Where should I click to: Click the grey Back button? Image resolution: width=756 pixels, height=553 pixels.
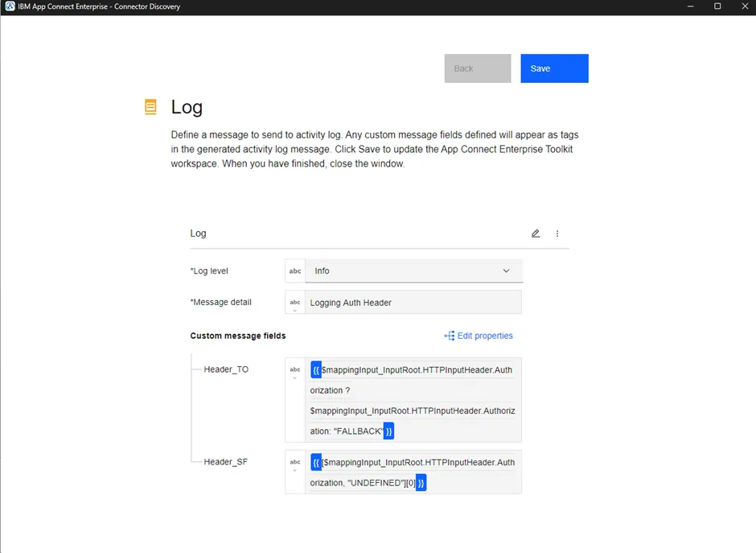coord(477,68)
